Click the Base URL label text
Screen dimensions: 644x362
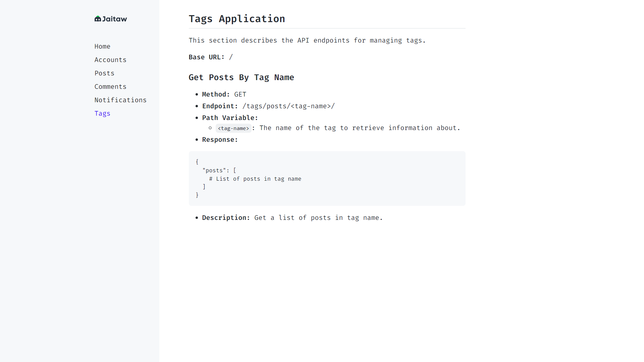[206, 57]
